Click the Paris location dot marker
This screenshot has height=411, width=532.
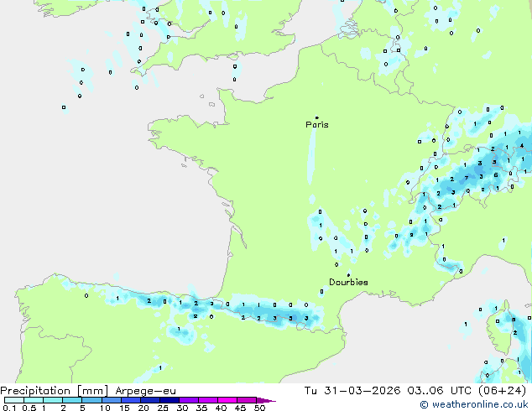(317, 117)
